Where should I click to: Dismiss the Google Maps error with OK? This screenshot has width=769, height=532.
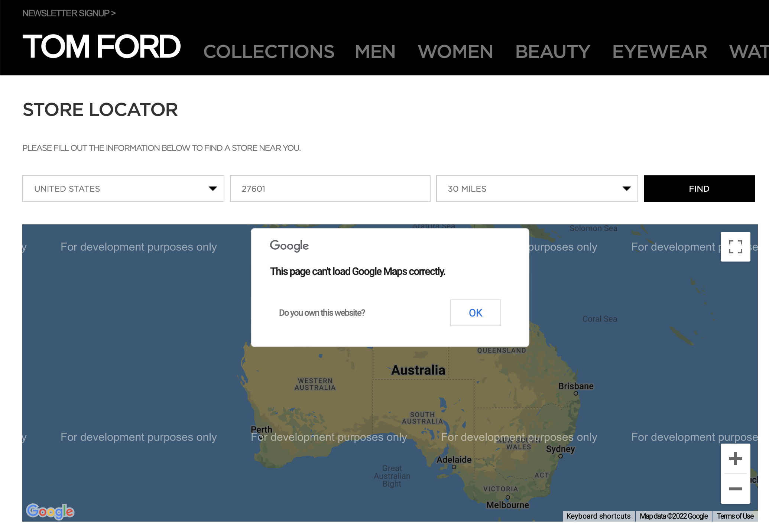476,313
